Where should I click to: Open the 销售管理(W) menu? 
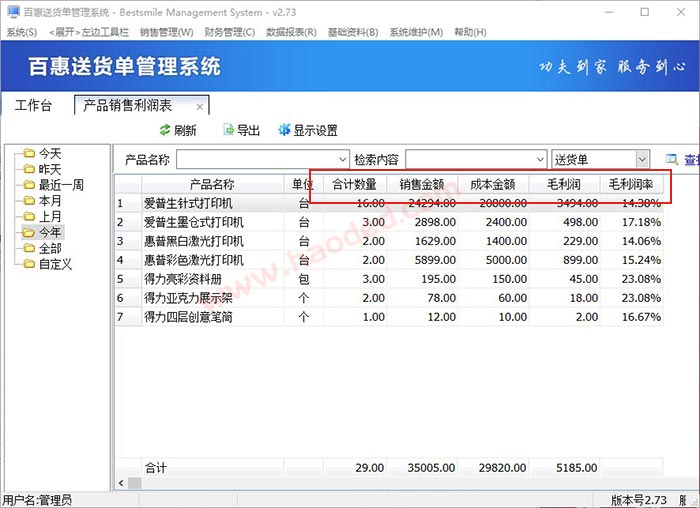tap(167, 32)
